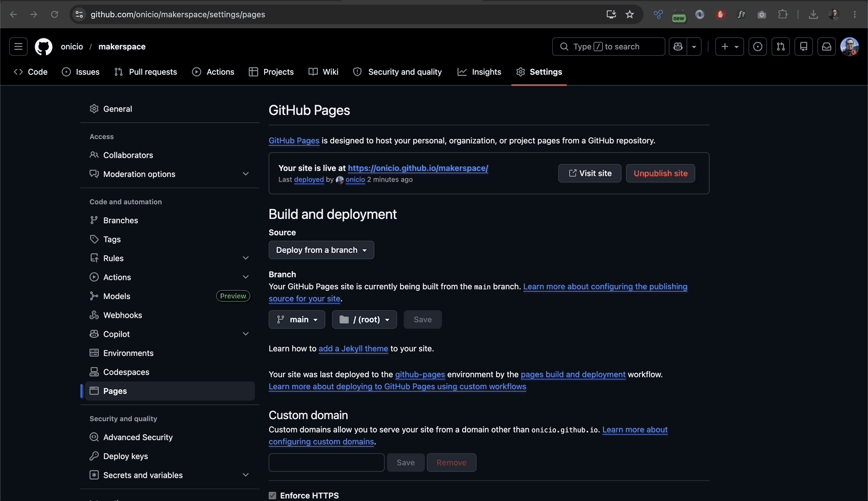Viewport: 868px width, 501px height.
Task: Click onicio owner breadcrumb
Action: 72,47
